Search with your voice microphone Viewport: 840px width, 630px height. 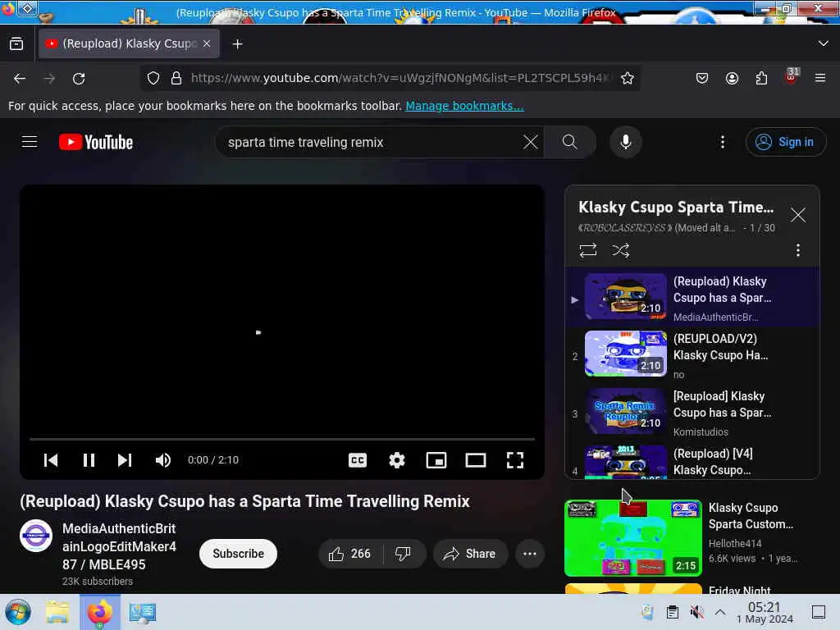click(x=625, y=142)
